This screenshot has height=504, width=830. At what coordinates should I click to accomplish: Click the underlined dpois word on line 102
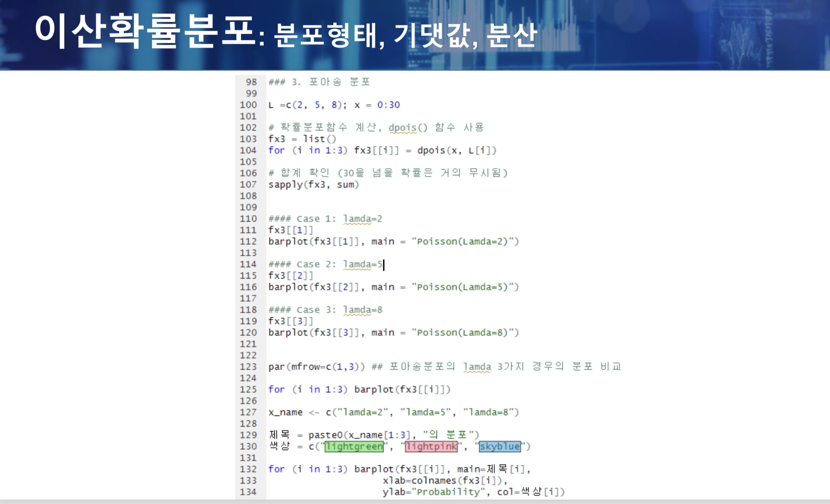(x=402, y=127)
